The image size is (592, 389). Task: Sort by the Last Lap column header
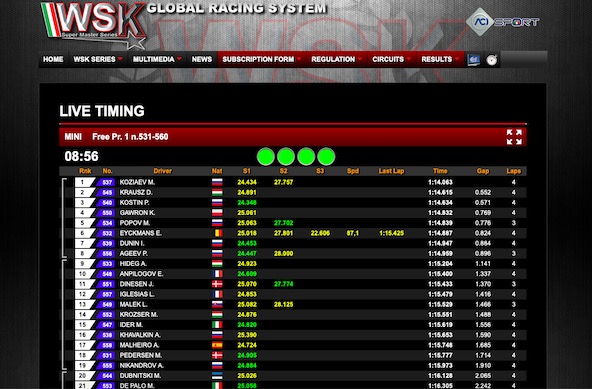[x=391, y=171]
